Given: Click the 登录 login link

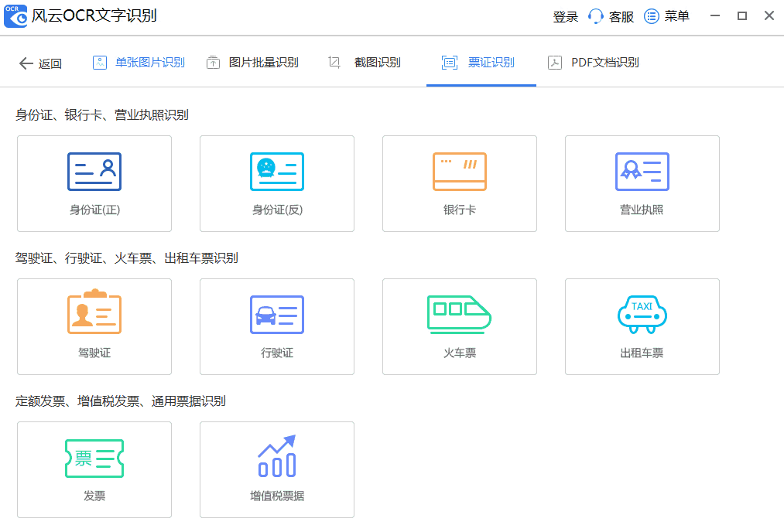Looking at the screenshot, I should (x=566, y=15).
